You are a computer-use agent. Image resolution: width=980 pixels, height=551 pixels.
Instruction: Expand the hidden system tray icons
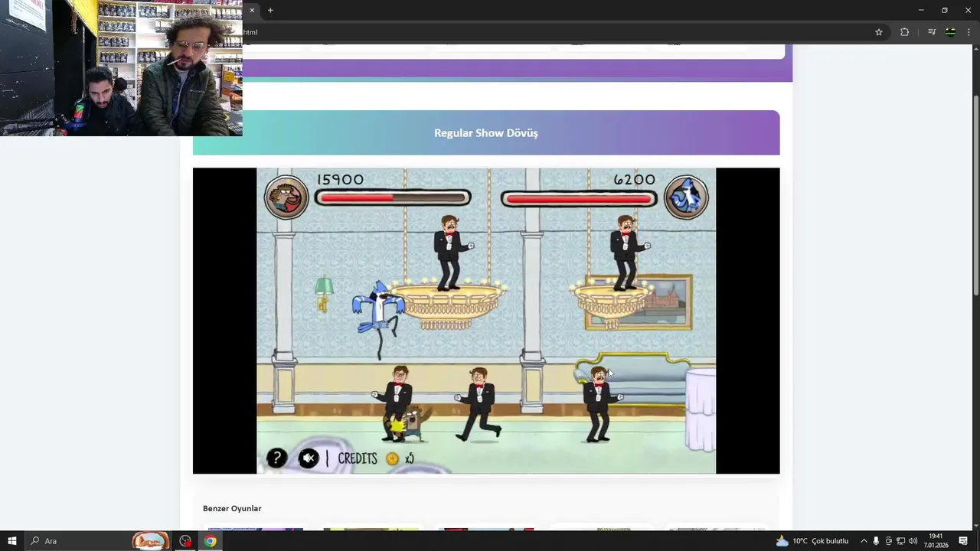[864, 541]
